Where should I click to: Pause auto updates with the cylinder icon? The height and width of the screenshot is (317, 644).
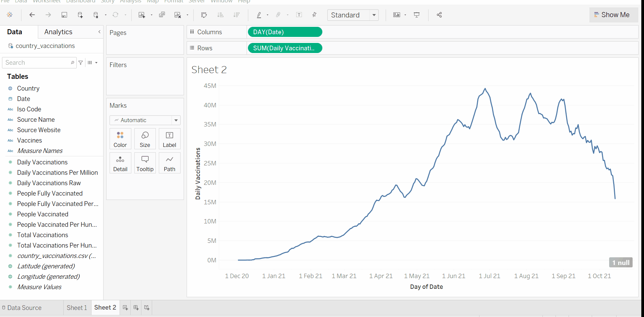96,15
